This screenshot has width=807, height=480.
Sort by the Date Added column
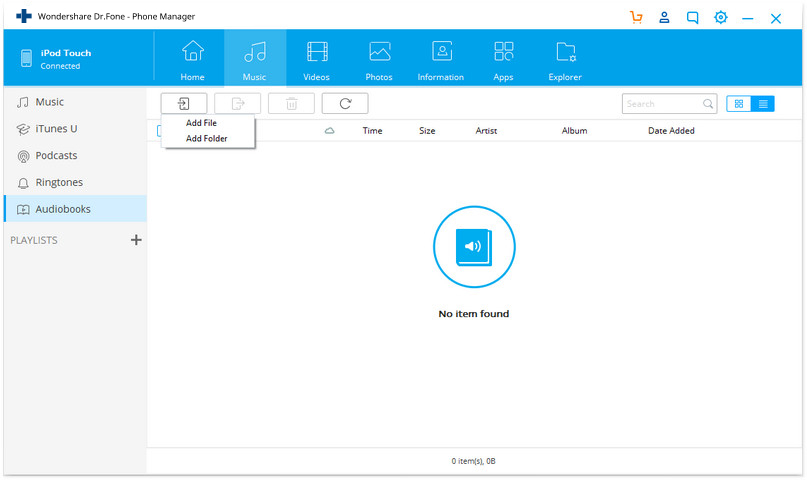tap(671, 131)
